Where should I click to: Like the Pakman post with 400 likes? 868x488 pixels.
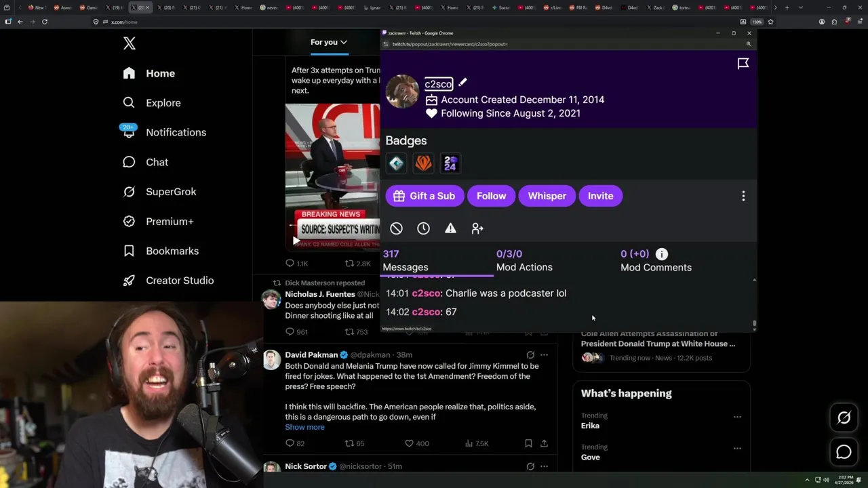pyautogui.click(x=416, y=443)
